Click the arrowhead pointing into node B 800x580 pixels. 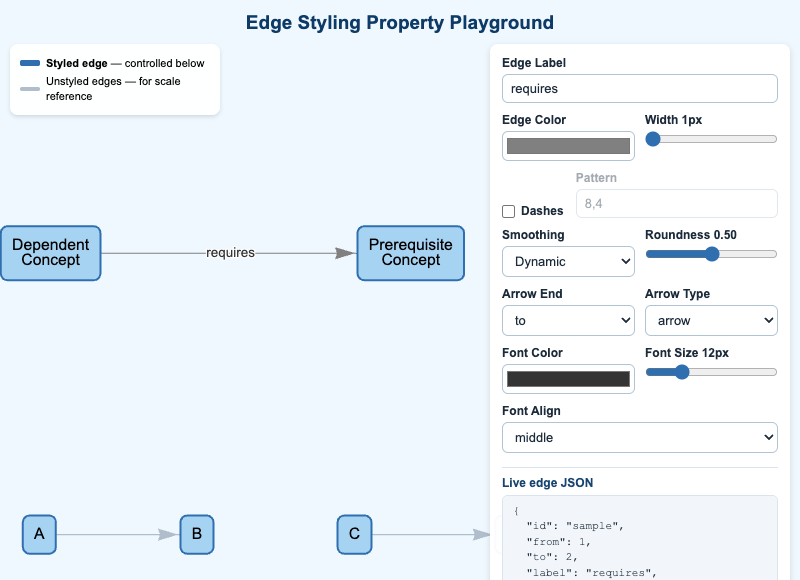coord(168,535)
